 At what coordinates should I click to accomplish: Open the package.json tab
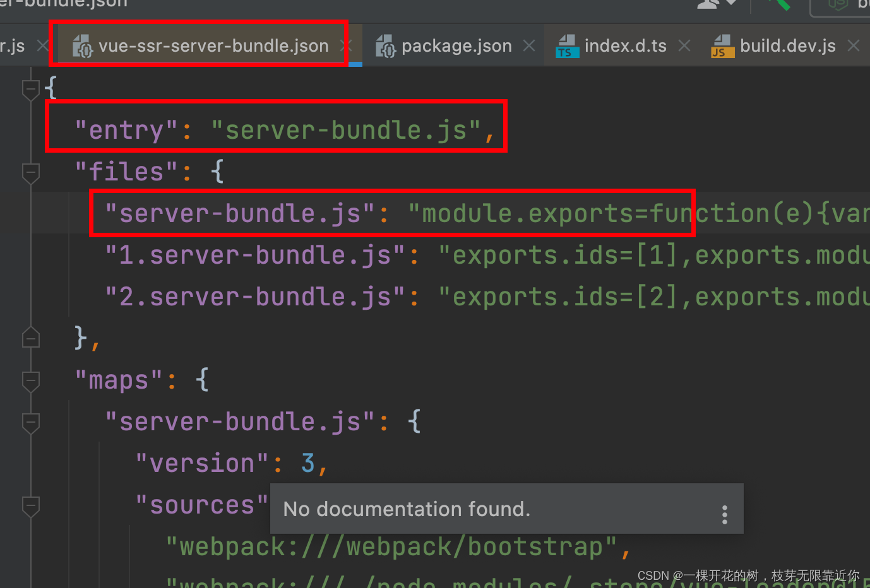456,45
